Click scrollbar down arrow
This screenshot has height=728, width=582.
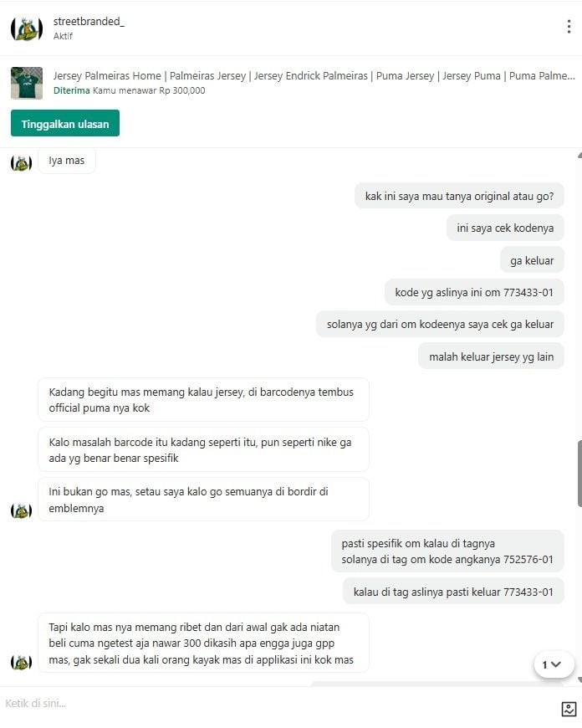(x=579, y=679)
